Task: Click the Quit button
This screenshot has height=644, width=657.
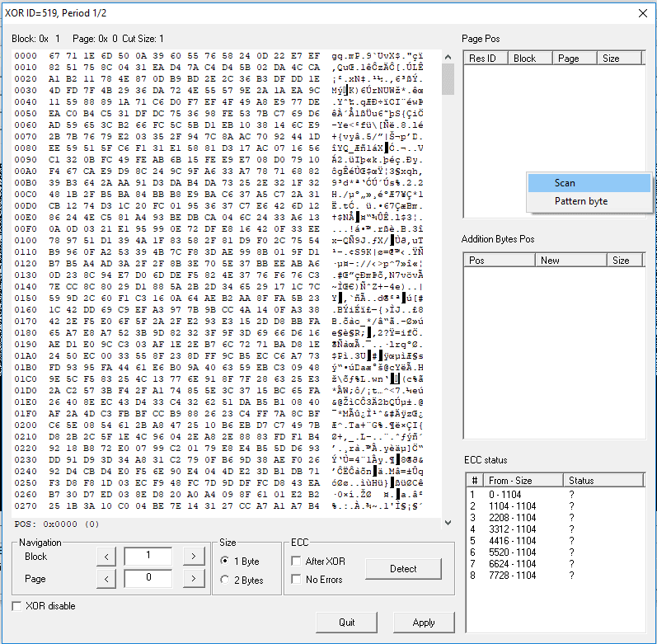Action: (x=346, y=623)
